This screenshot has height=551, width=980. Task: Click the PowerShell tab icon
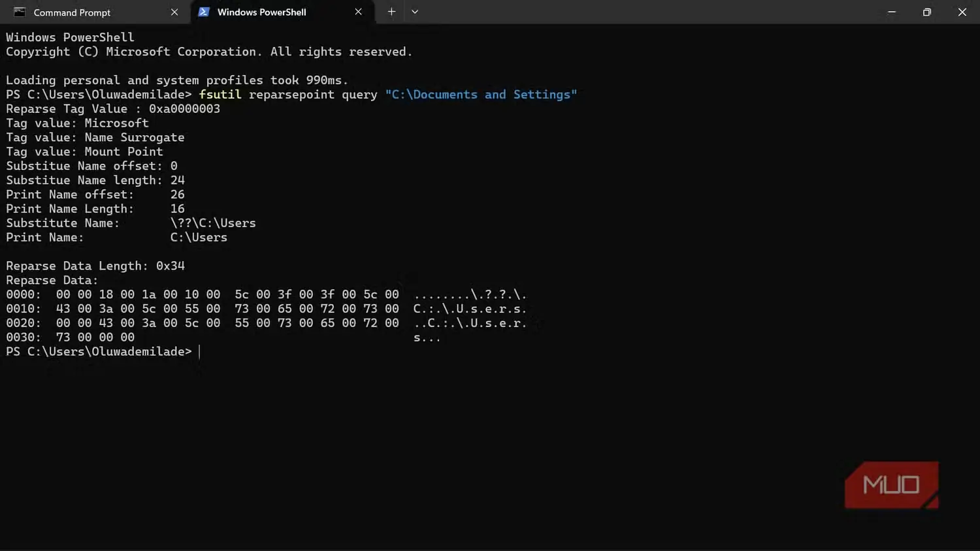(204, 12)
